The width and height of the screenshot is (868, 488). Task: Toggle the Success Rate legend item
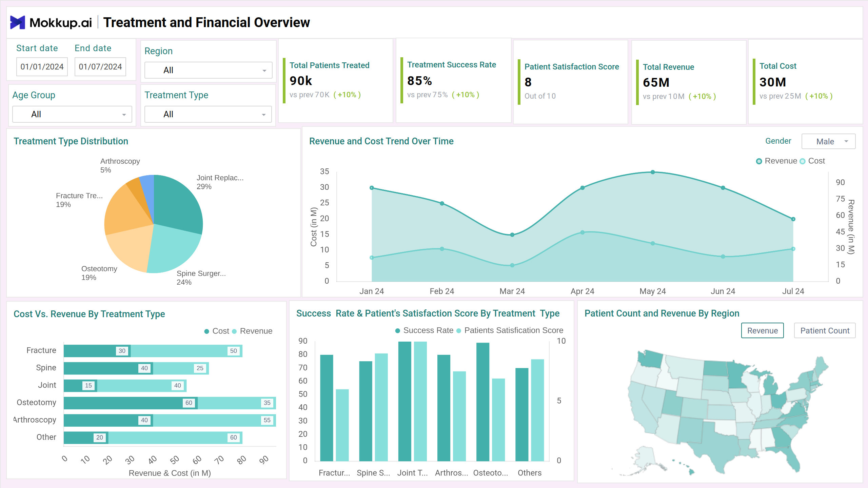coord(424,330)
